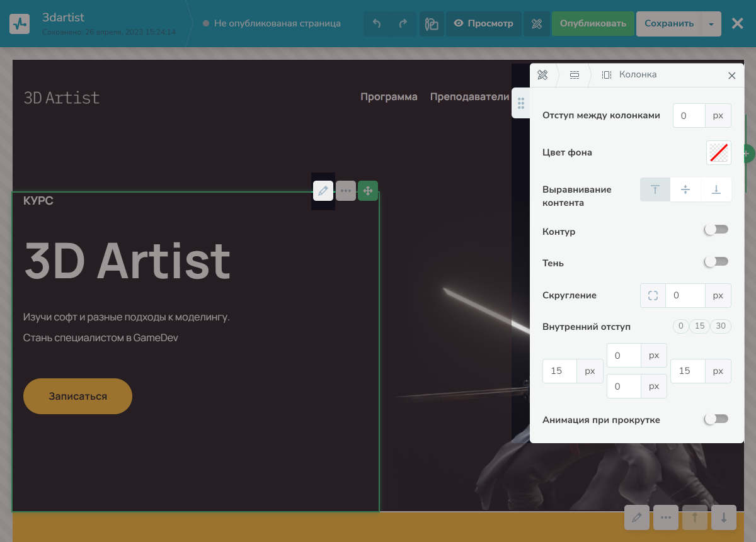756x542 pixels.
Task: Click the Скругление individual corners icon
Action: [653, 295]
